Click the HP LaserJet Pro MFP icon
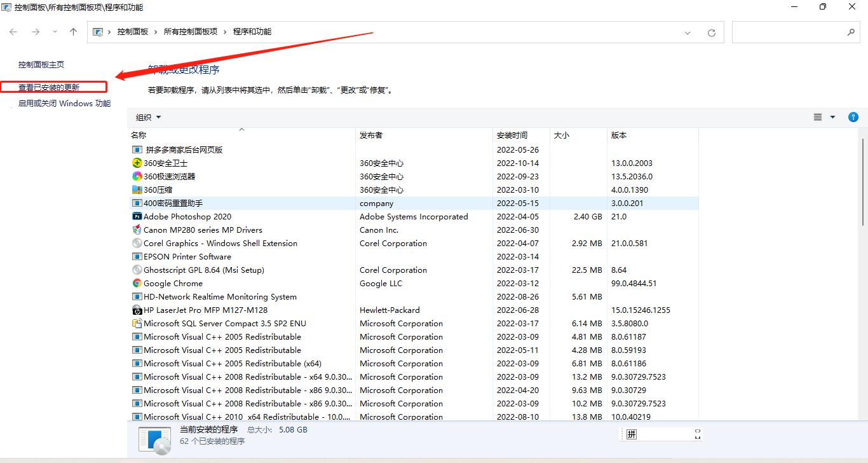This screenshot has height=463, width=868. (x=137, y=310)
